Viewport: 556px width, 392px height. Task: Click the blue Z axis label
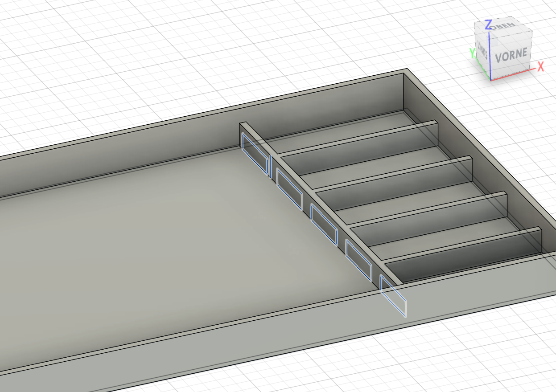click(x=488, y=24)
